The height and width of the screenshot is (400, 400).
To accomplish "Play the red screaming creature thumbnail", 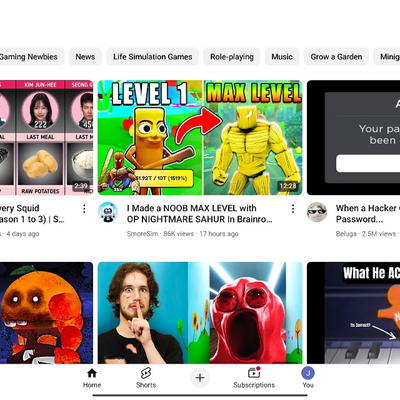I will tap(200, 313).
